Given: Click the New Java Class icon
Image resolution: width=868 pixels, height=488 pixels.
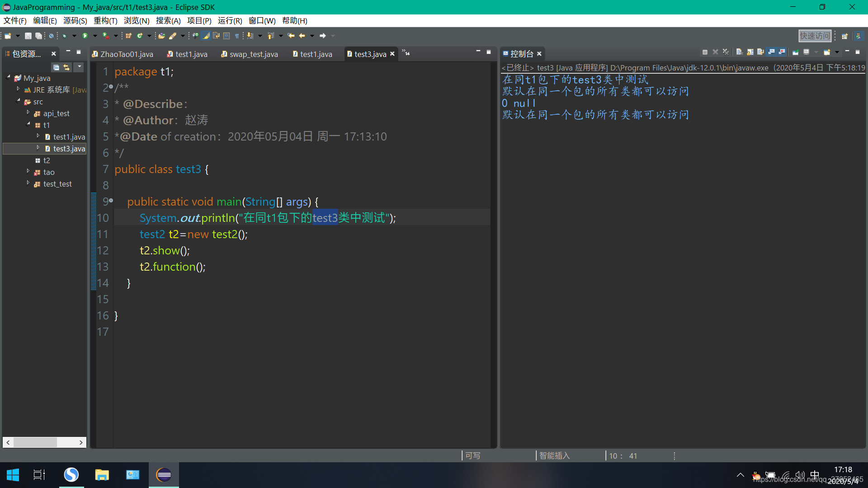Looking at the screenshot, I should coord(140,36).
